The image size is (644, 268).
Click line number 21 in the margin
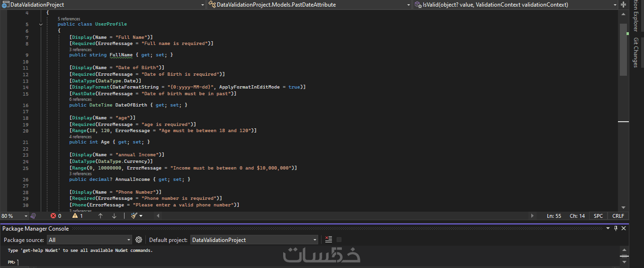(x=26, y=142)
